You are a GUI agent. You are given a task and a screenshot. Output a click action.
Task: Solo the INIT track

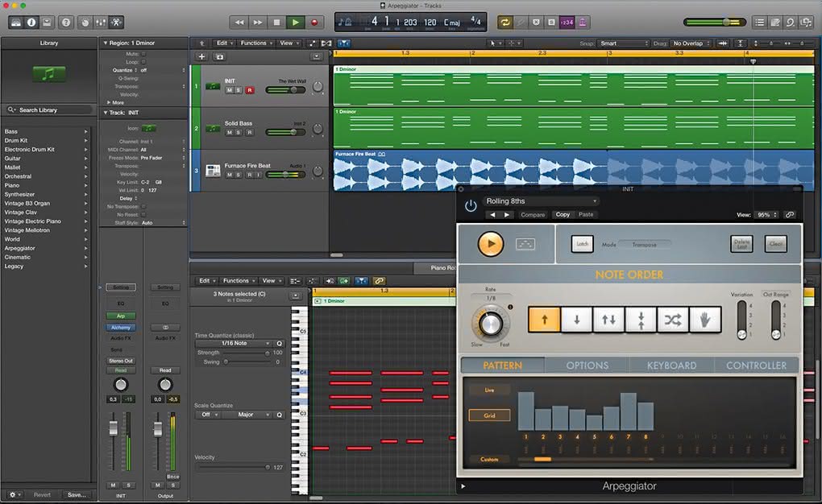[239, 90]
